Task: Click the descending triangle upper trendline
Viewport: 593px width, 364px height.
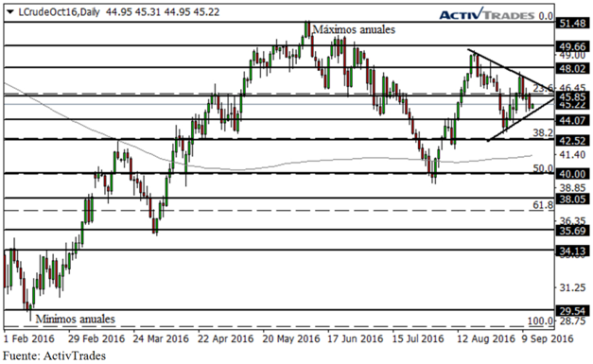Action: pos(511,70)
